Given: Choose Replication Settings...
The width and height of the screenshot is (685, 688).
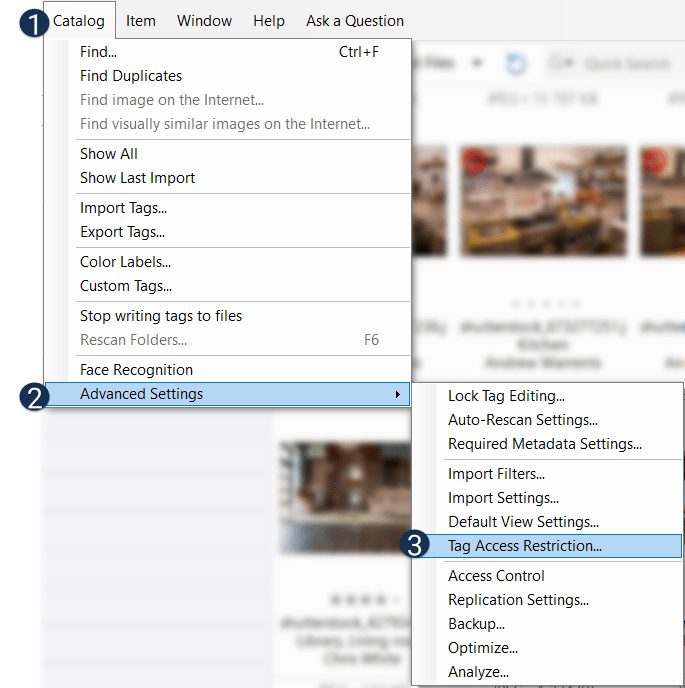Looking at the screenshot, I should tap(518, 600).
